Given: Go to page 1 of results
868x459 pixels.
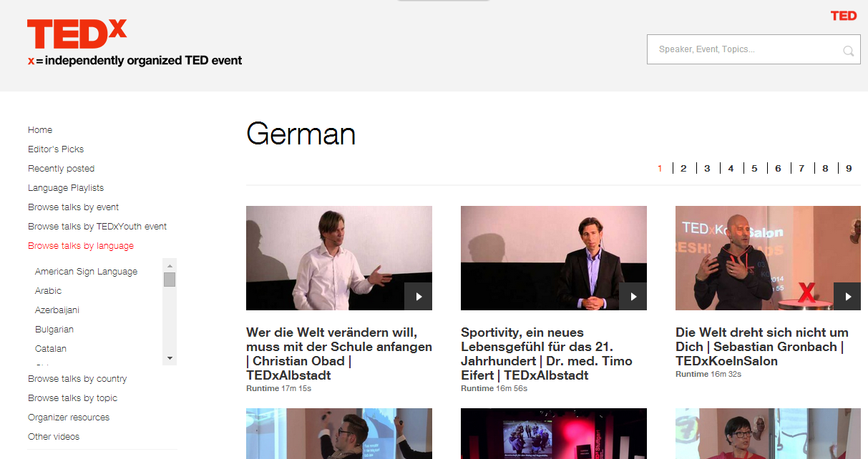Looking at the screenshot, I should click(660, 169).
